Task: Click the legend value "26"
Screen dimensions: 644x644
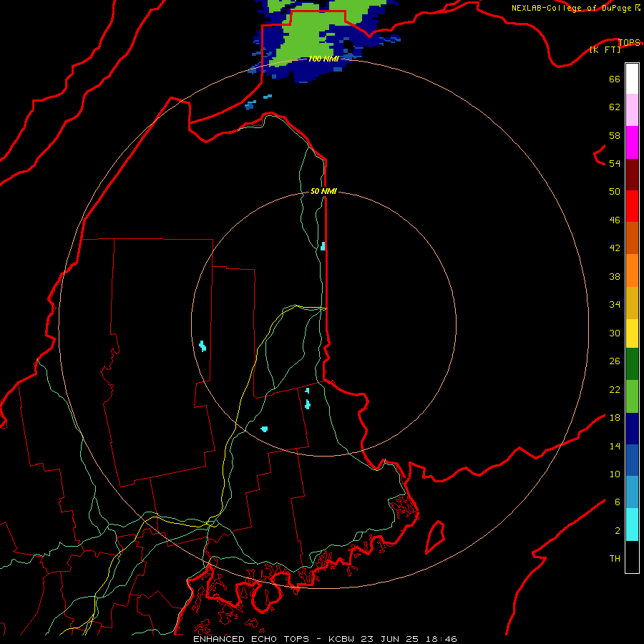Action: [615, 361]
